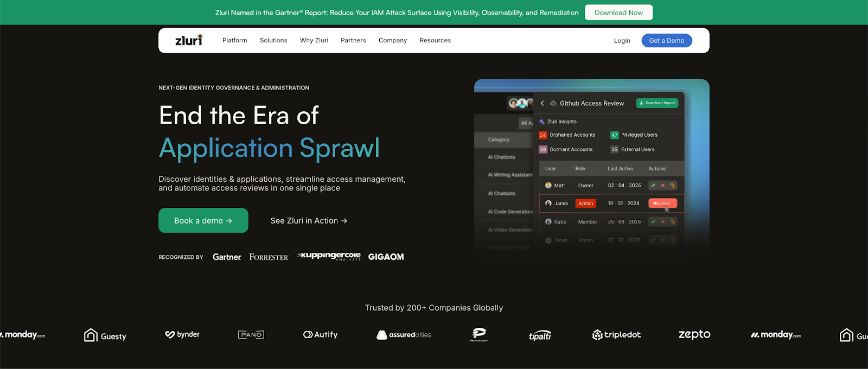Approve Matt's access with the green check
Screen dimensions: 868x369
(x=653, y=186)
